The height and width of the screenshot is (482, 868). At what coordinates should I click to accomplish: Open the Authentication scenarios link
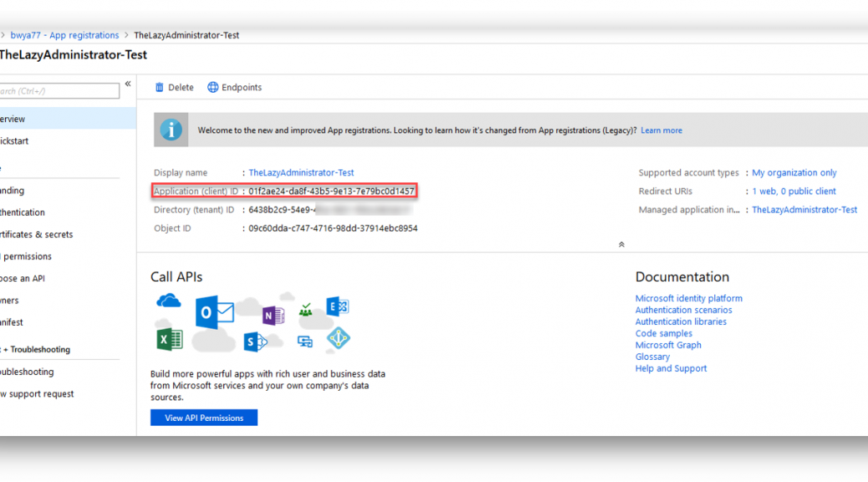click(x=684, y=310)
